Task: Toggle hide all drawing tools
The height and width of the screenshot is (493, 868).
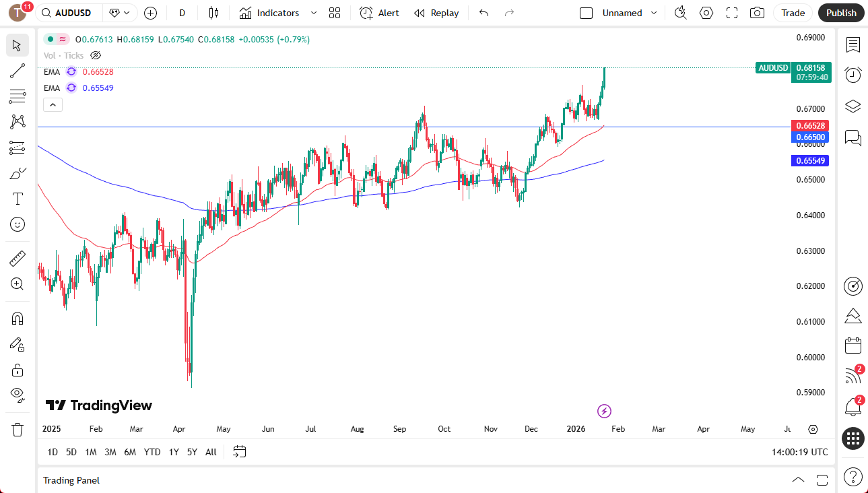Action: click(x=17, y=395)
